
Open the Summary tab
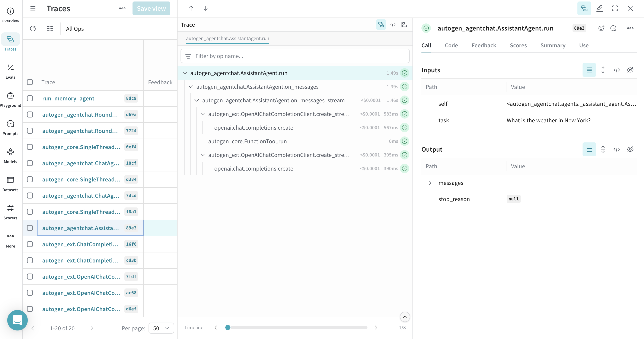pyautogui.click(x=552, y=45)
